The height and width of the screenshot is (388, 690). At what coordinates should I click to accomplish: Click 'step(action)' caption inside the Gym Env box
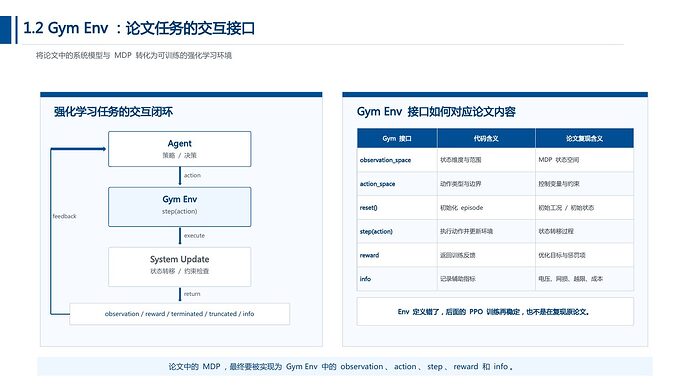click(x=180, y=212)
